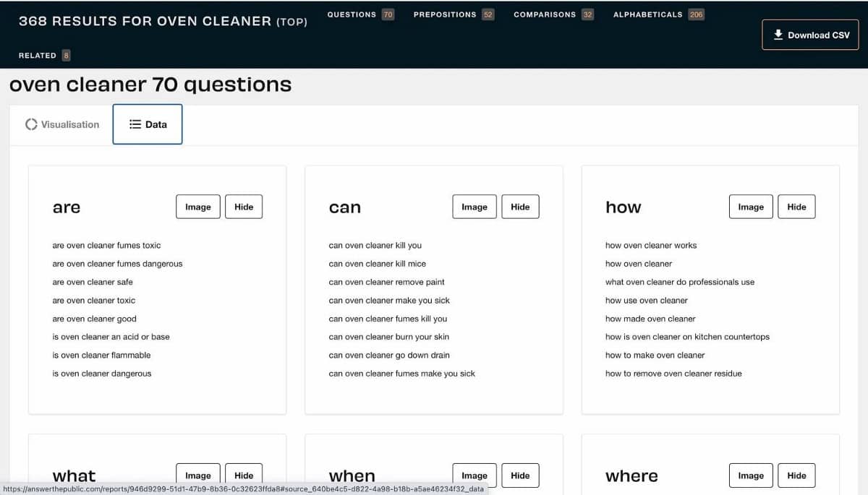
Task: Select 'are oven cleaner fumes dangerous'
Action: click(117, 264)
